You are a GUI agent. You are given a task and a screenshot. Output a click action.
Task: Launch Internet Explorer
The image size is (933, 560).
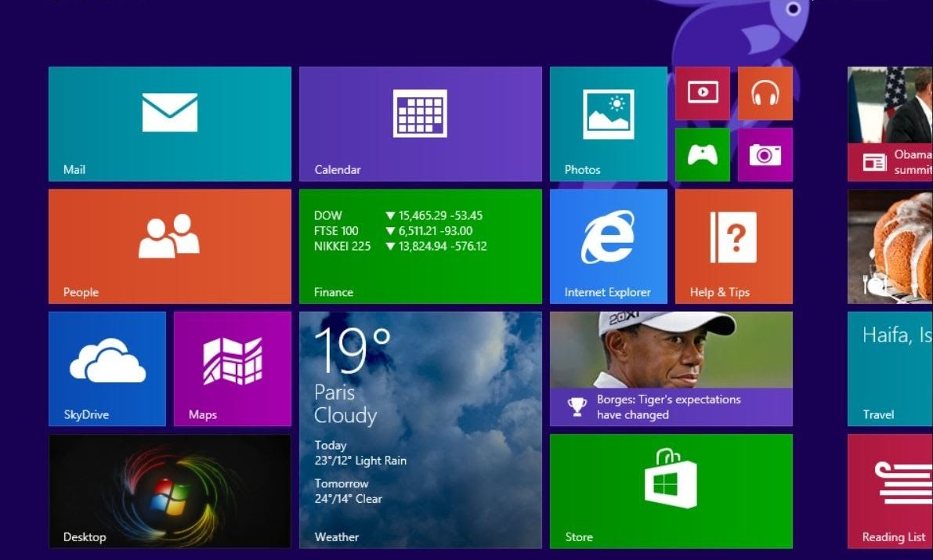click(x=608, y=246)
